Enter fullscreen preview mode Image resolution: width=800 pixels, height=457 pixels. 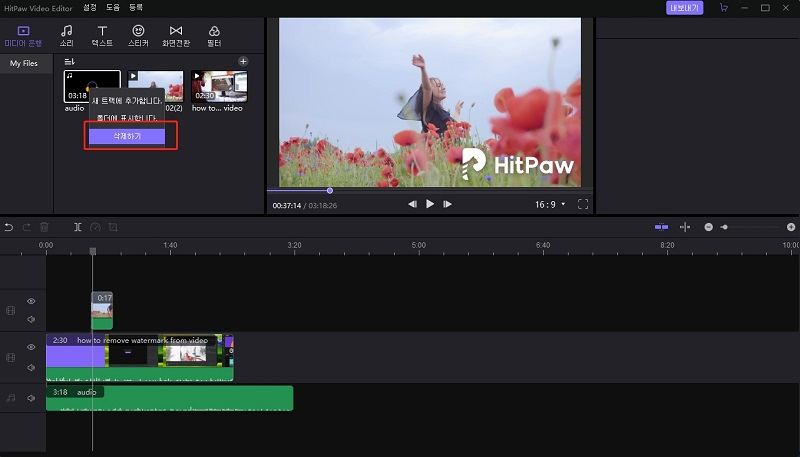[x=583, y=204]
